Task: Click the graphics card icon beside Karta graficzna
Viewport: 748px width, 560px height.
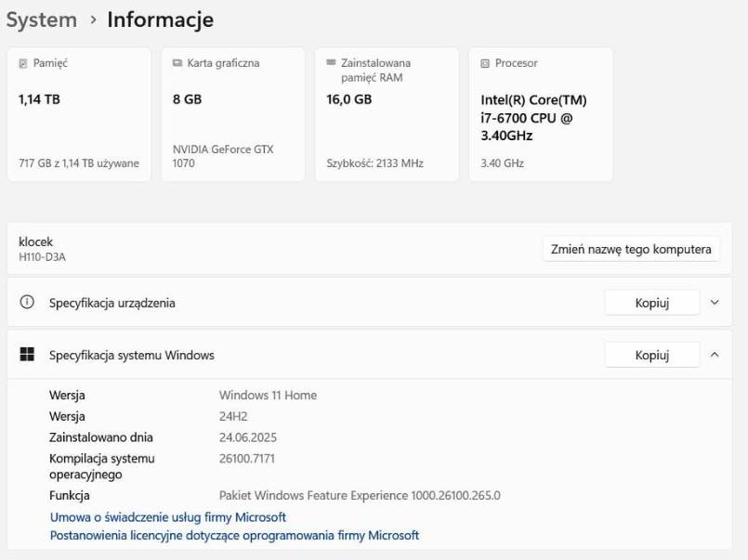Action: point(177,64)
